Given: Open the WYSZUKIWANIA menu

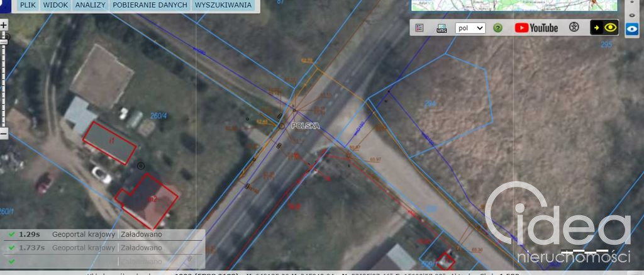Looking at the screenshot, I should [223, 5].
